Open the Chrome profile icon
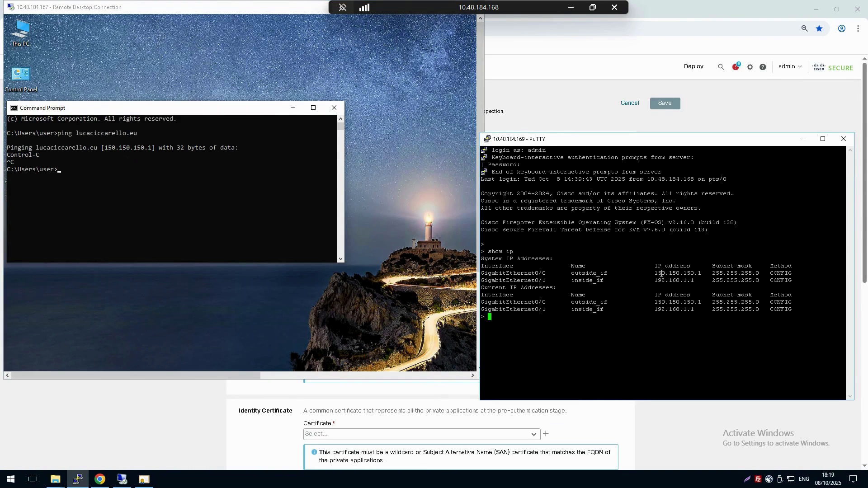Viewport: 868px width, 488px height. pos(842,28)
